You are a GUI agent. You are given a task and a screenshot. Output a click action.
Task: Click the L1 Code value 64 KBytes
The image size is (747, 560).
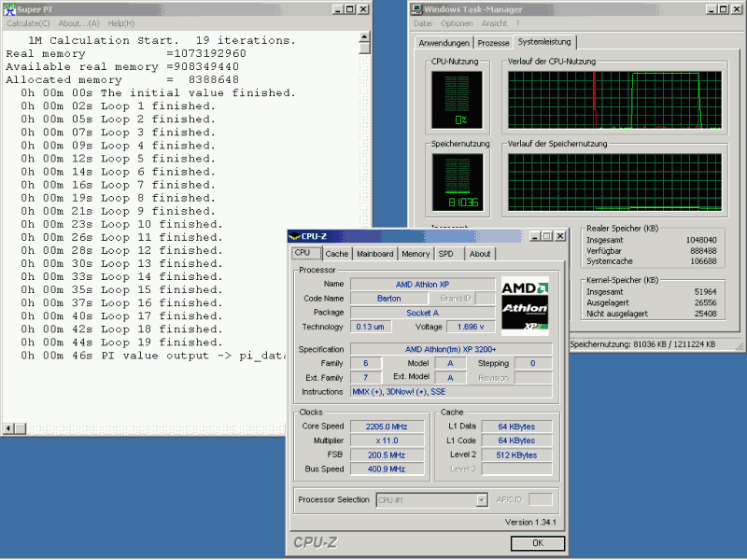pyautogui.click(x=516, y=441)
